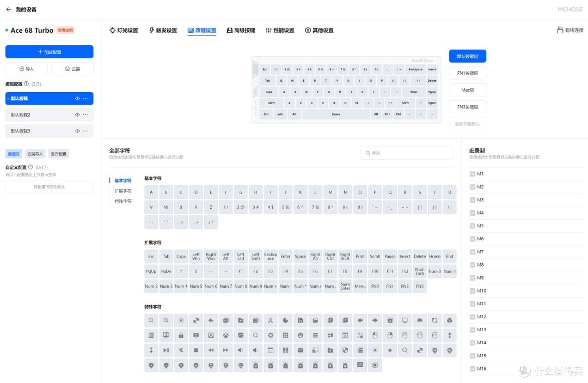588x383 pixels.
Task: Select the 默认板载2 profile
Action: pyautogui.click(x=49, y=115)
